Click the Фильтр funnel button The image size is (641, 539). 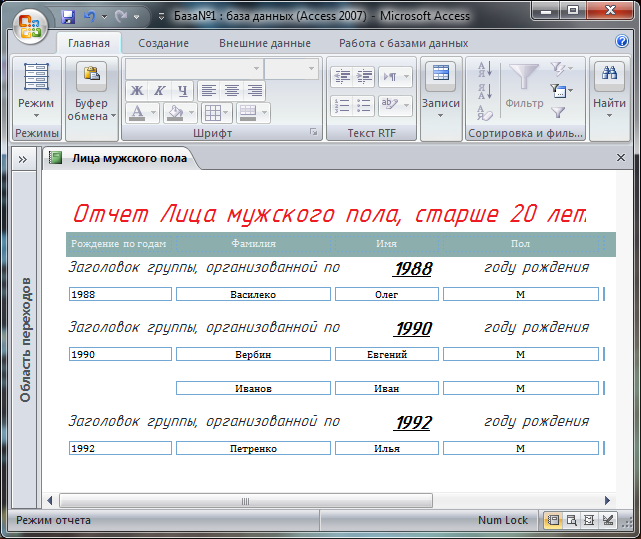524,86
